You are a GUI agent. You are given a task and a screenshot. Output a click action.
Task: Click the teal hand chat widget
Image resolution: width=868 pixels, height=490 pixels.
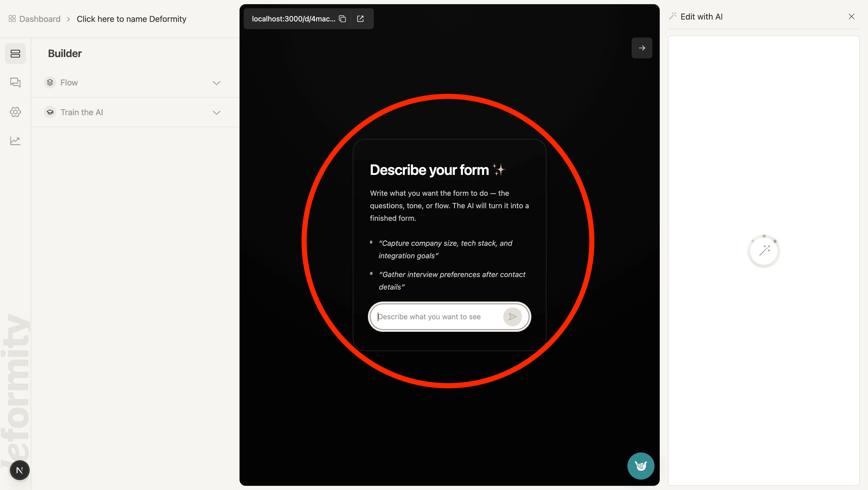pyautogui.click(x=640, y=466)
